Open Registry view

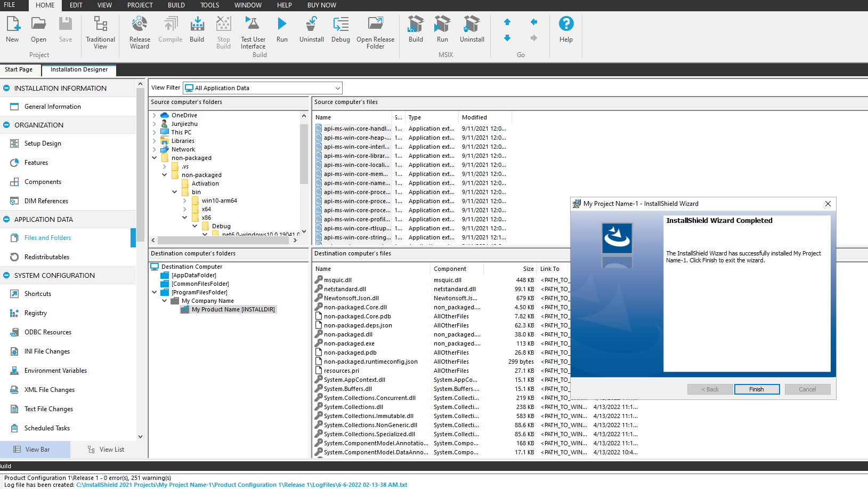click(36, 313)
